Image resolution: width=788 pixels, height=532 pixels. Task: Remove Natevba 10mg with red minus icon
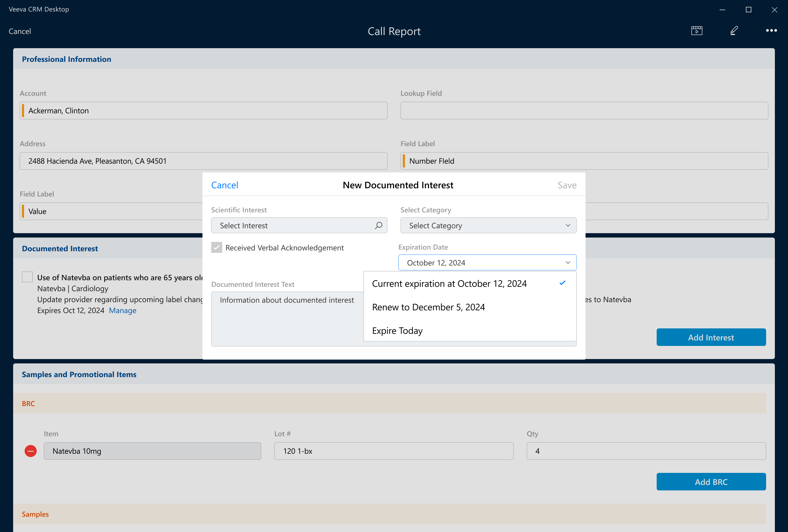point(31,451)
